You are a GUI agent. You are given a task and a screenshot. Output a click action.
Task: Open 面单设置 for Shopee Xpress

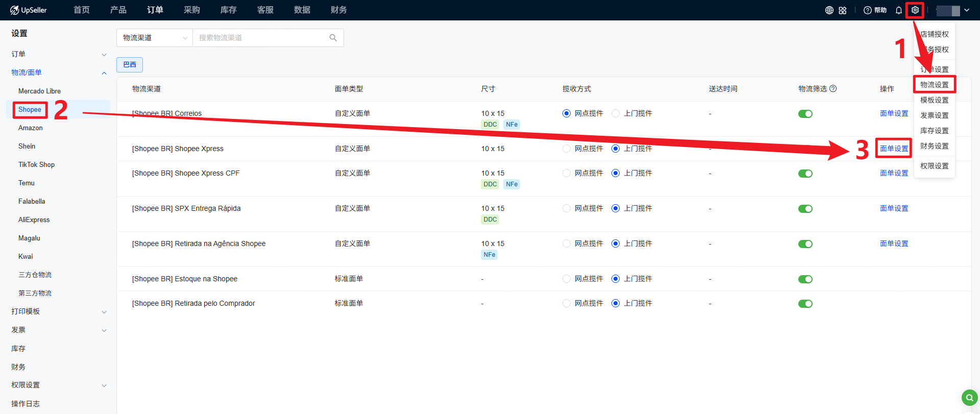point(894,149)
